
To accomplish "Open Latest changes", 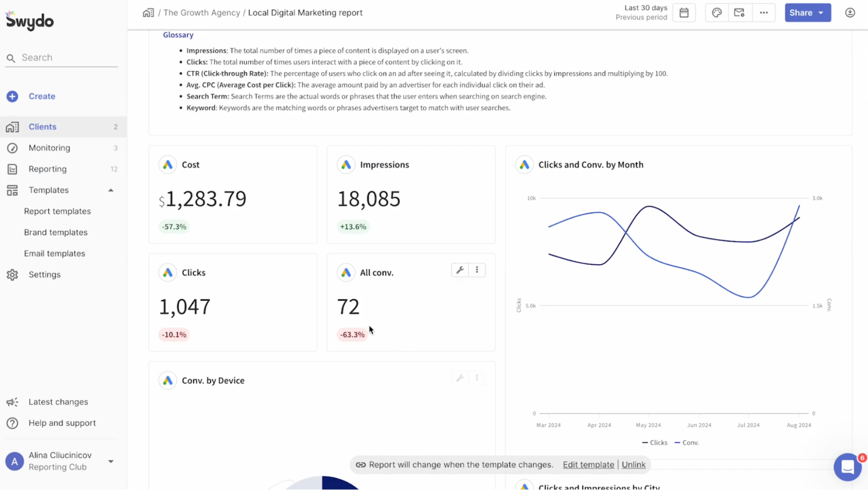I will (x=58, y=402).
